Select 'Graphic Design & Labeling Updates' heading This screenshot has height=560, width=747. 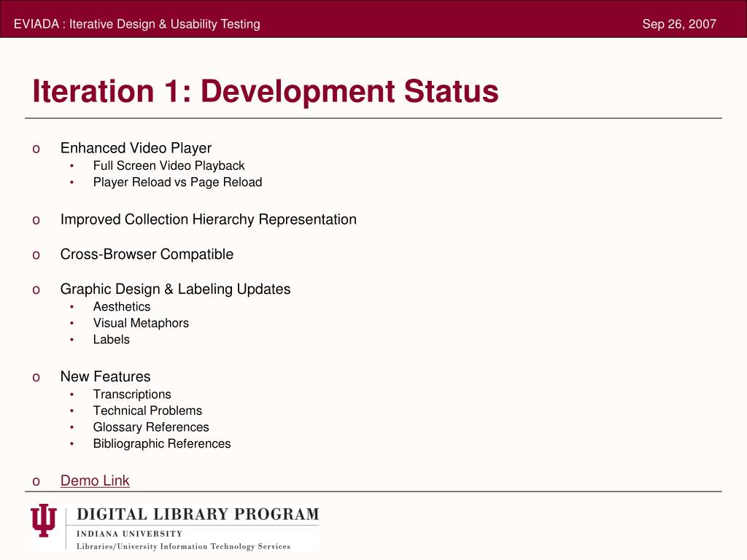pyautogui.click(x=175, y=289)
